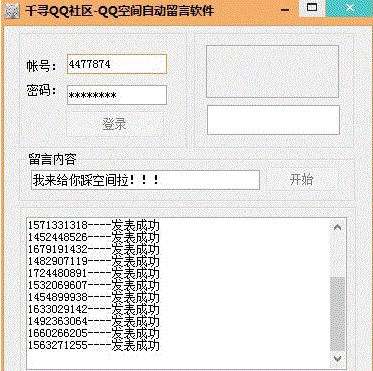Viewport: 373px width, 371px height.
Task: Click the window title 千寻QQ社区-QQ空间自动留言软件
Action: click(120, 11)
